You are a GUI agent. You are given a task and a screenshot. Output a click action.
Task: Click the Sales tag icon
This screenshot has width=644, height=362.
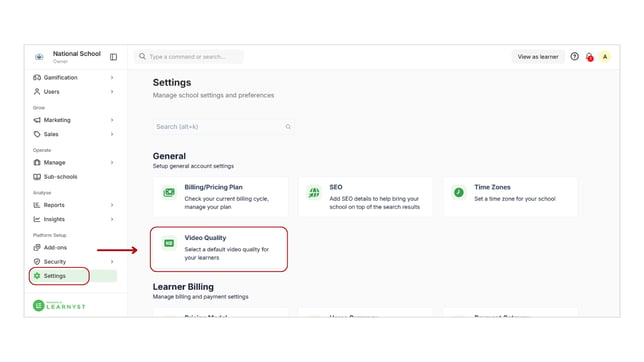pyautogui.click(x=37, y=134)
